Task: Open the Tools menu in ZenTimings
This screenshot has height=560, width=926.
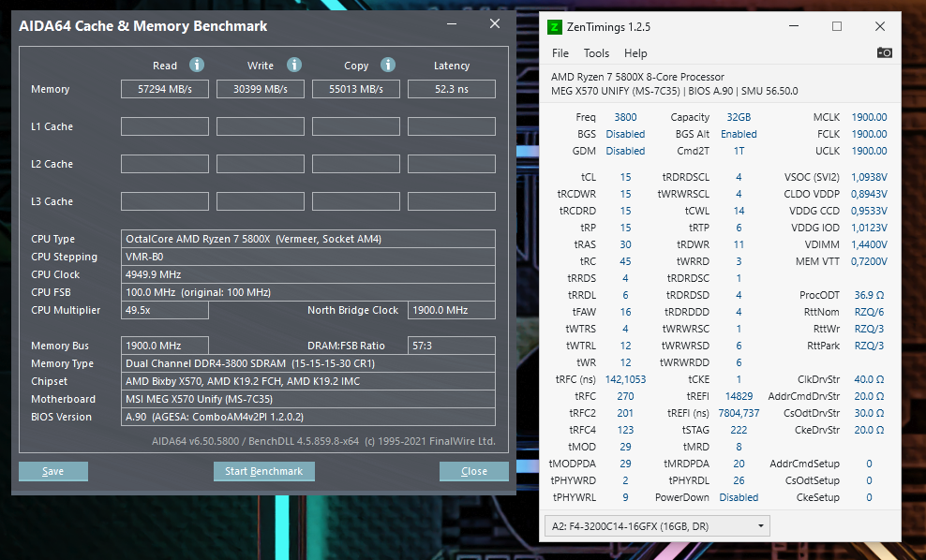Action: click(596, 53)
